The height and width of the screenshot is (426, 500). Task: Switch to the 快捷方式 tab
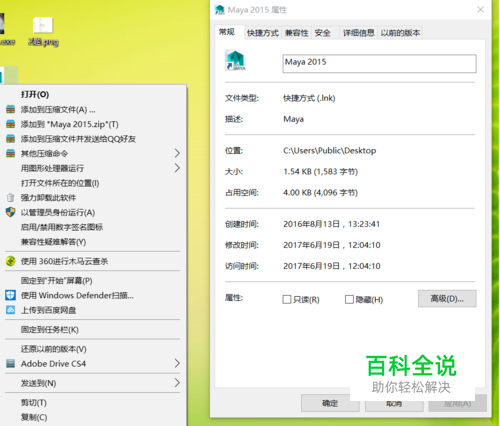coord(263,33)
